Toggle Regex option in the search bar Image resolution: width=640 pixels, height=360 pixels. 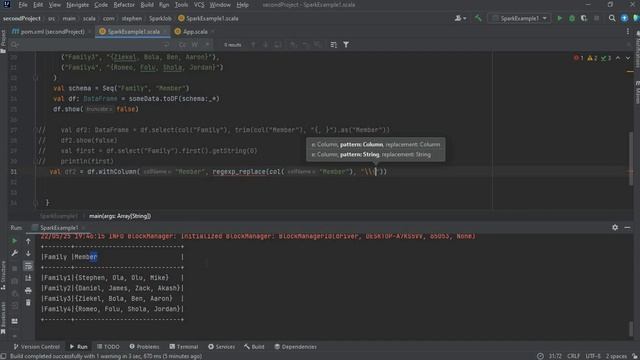click(207, 45)
